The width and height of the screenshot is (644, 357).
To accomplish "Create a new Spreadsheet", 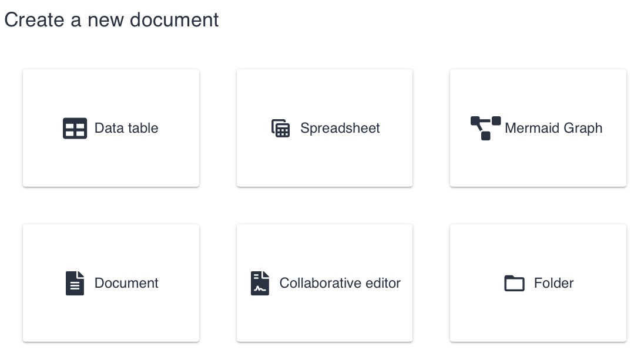I will [324, 128].
